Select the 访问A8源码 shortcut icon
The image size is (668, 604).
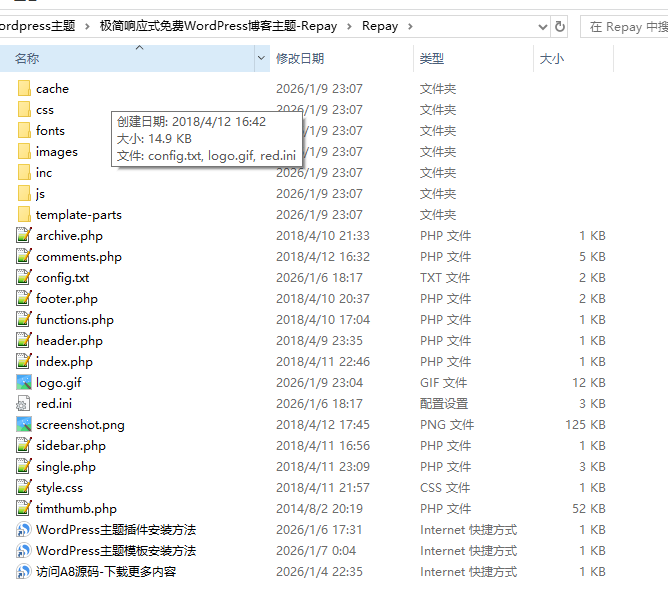pyautogui.click(x=24, y=572)
